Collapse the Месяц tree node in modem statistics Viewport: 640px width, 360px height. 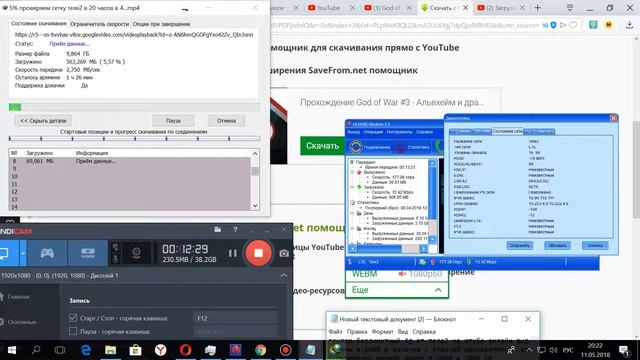coord(352,229)
